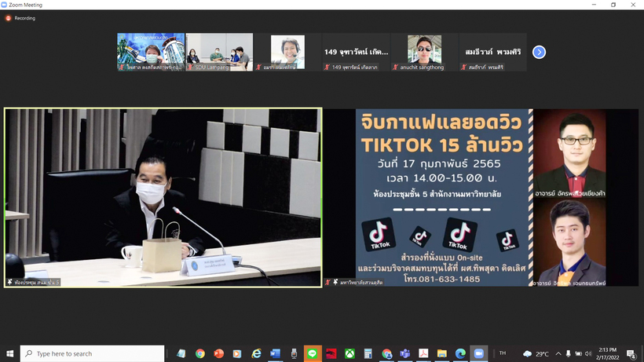Show next participants with blue arrow button
The image size is (644, 362).
[x=539, y=52]
